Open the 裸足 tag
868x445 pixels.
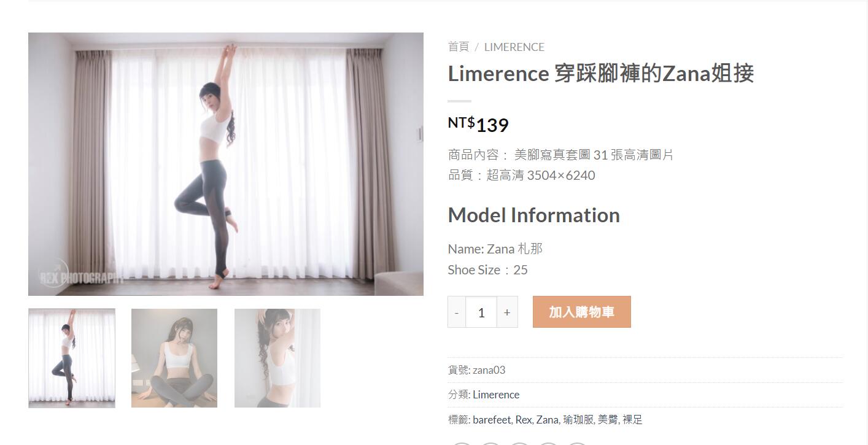[632, 420]
